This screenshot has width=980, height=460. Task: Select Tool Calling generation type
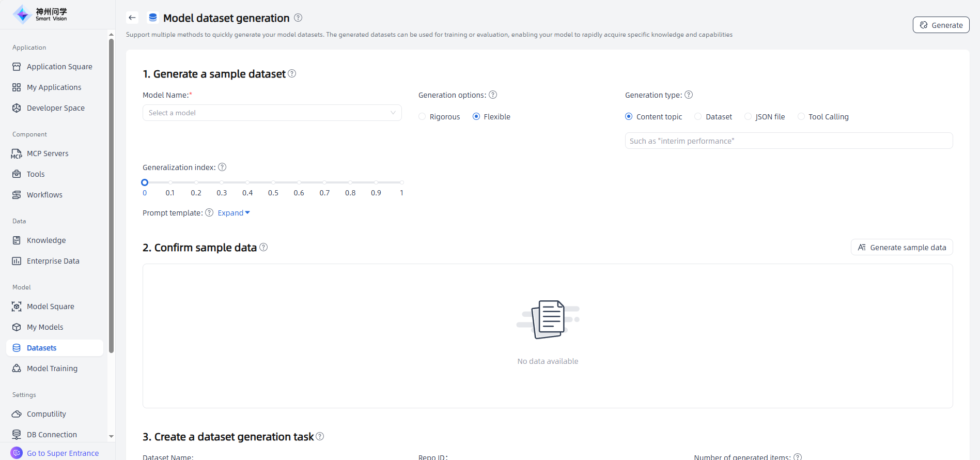coord(801,117)
